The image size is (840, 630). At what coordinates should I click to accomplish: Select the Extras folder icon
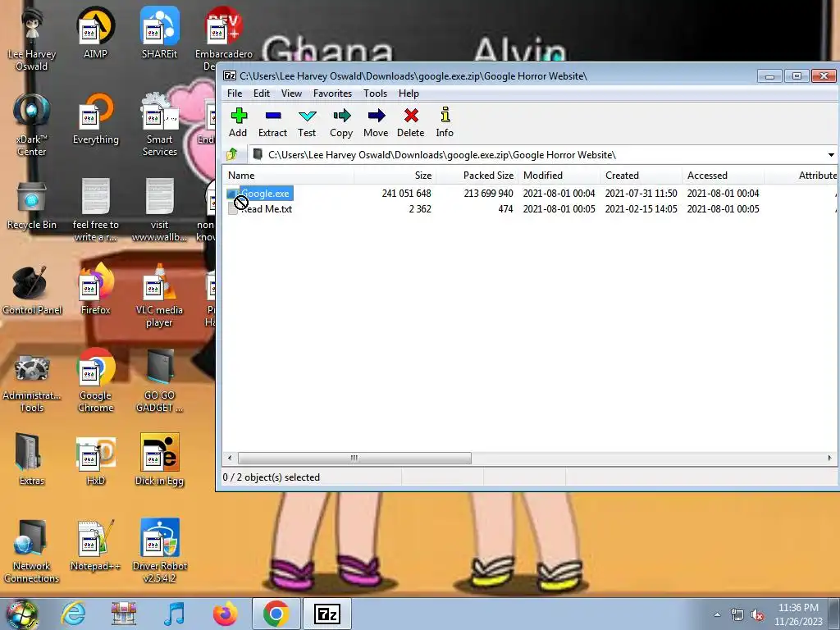(x=32, y=459)
